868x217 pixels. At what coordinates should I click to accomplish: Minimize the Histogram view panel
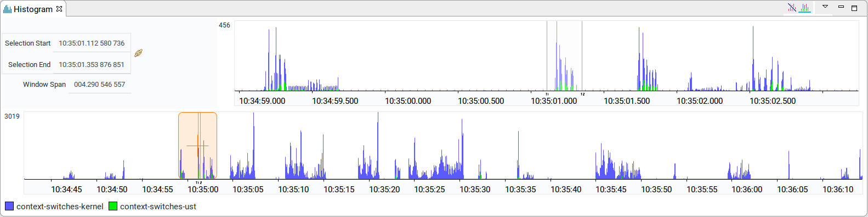tap(841, 7)
